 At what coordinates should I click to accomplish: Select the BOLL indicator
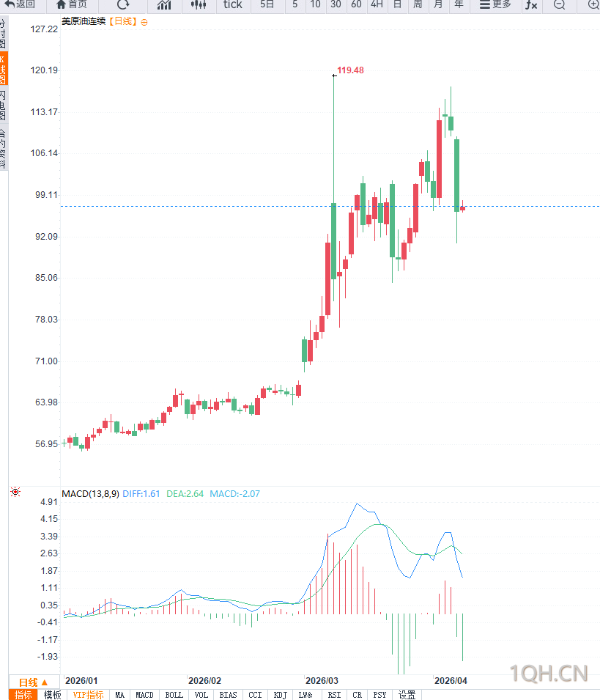click(174, 695)
